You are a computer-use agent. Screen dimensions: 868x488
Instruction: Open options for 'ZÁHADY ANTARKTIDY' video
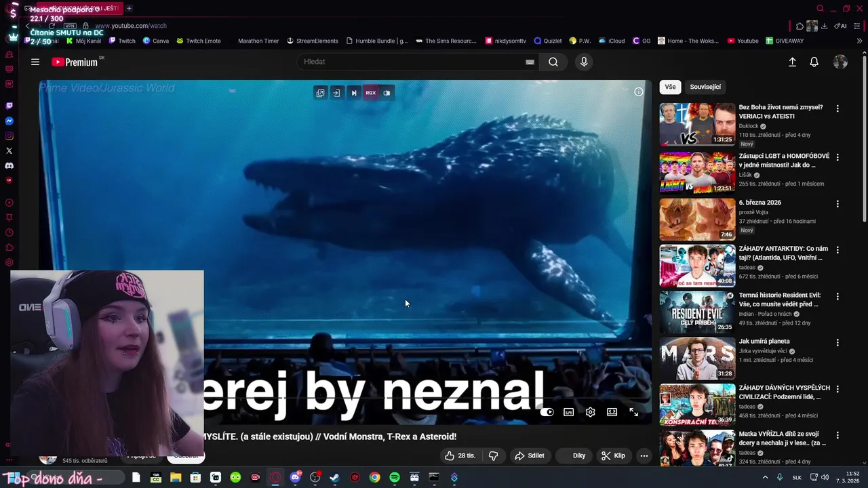tap(837, 249)
